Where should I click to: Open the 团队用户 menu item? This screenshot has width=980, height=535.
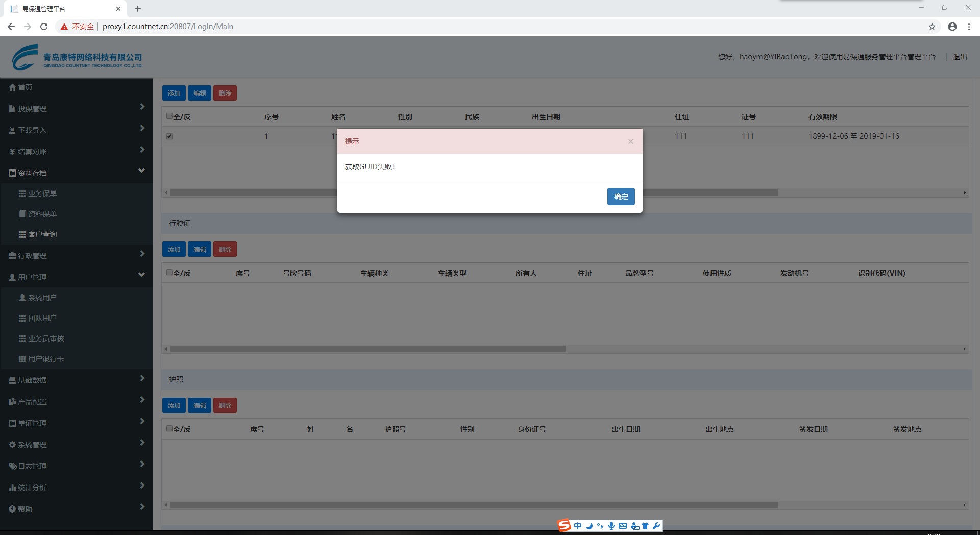pyautogui.click(x=77, y=318)
